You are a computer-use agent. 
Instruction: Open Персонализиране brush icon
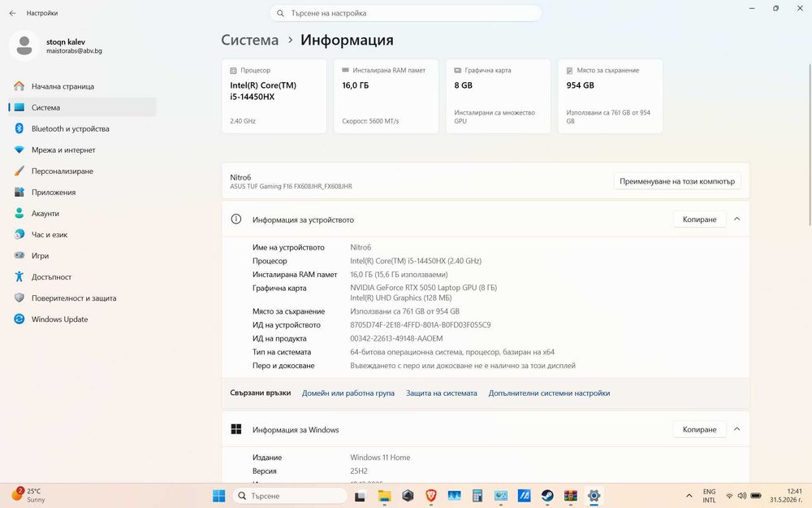pyautogui.click(x=19, y=171)
